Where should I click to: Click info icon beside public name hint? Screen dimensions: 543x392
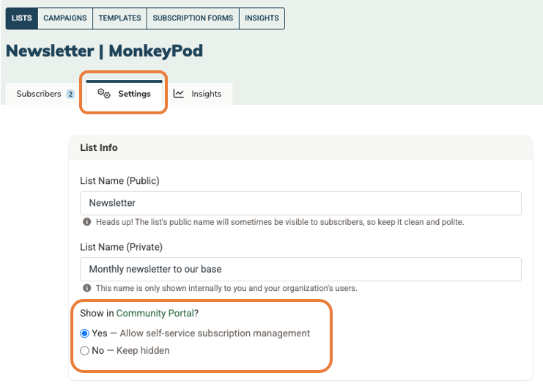pyautogui.click(x=87, y=221)
